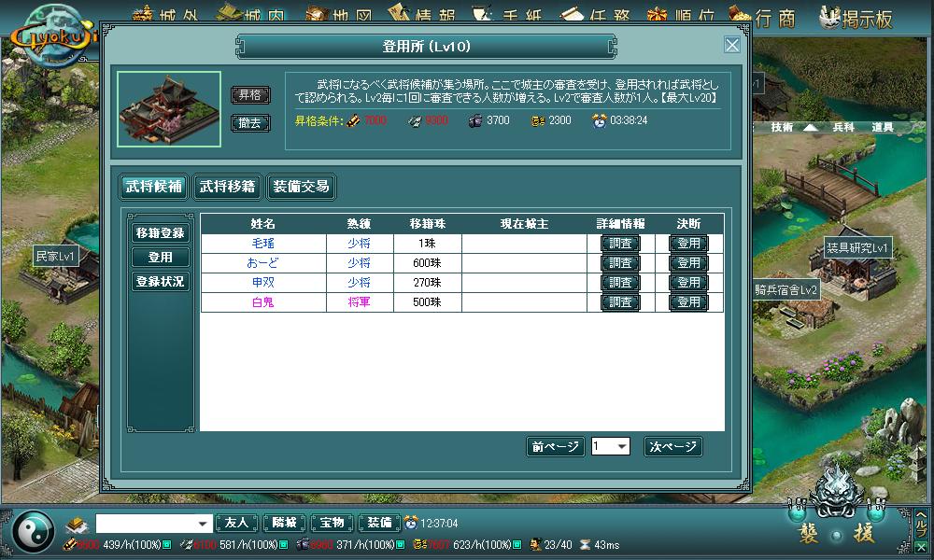
Task: Click the stone resource icon showing 581/h
Action: pos(186,544)
